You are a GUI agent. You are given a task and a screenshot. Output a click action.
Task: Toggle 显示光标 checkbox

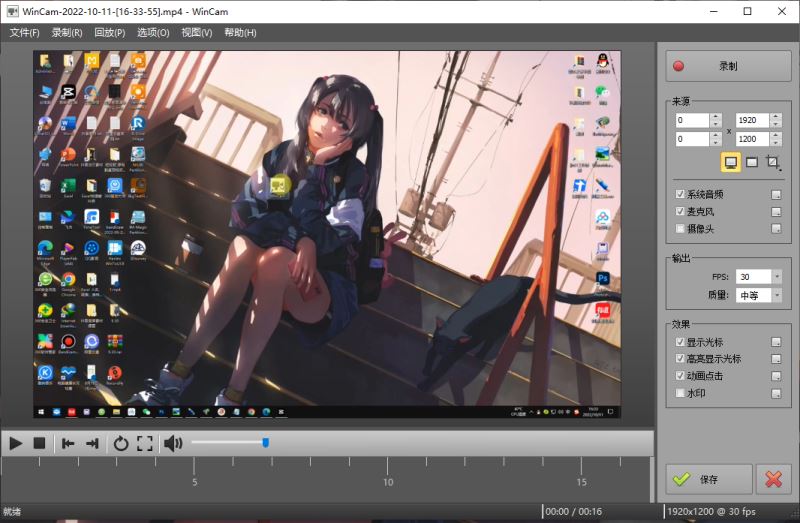680,342
